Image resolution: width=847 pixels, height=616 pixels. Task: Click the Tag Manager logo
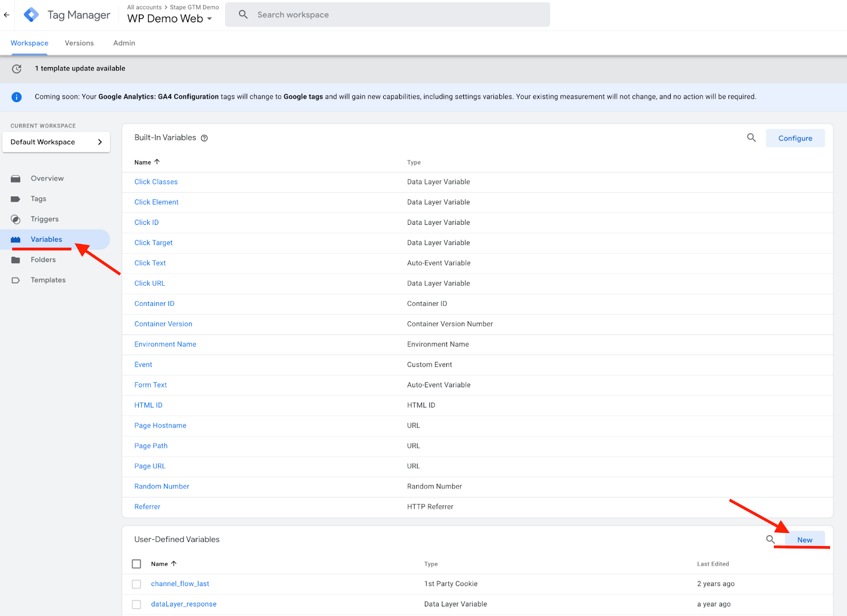click(31, 14)
